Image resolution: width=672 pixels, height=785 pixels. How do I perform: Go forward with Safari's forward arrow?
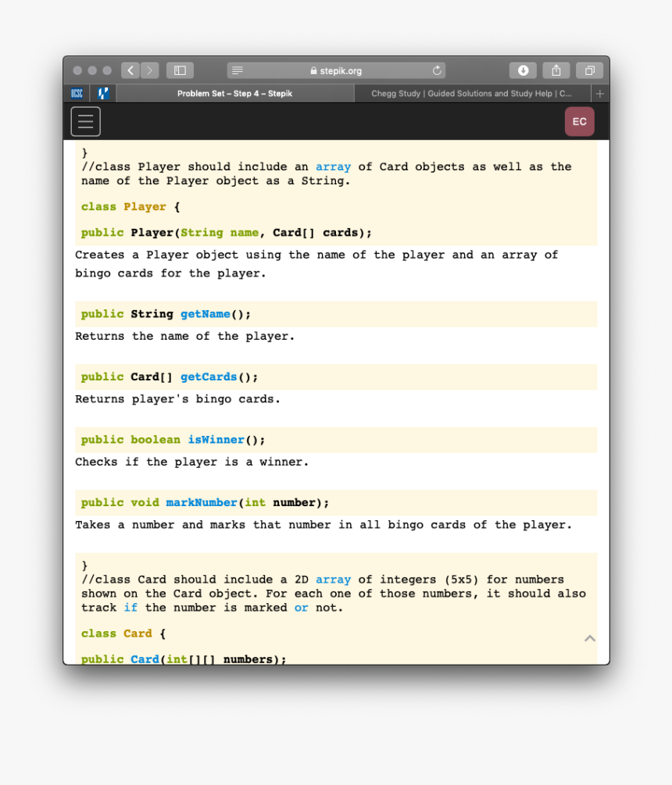coord(150,70)
